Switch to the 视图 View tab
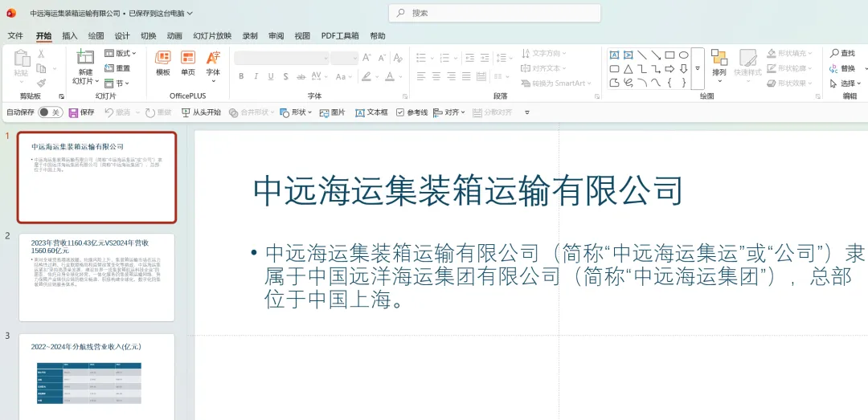Image resolution: width=868 pixels, height=420 pixels. coord(302,36)
